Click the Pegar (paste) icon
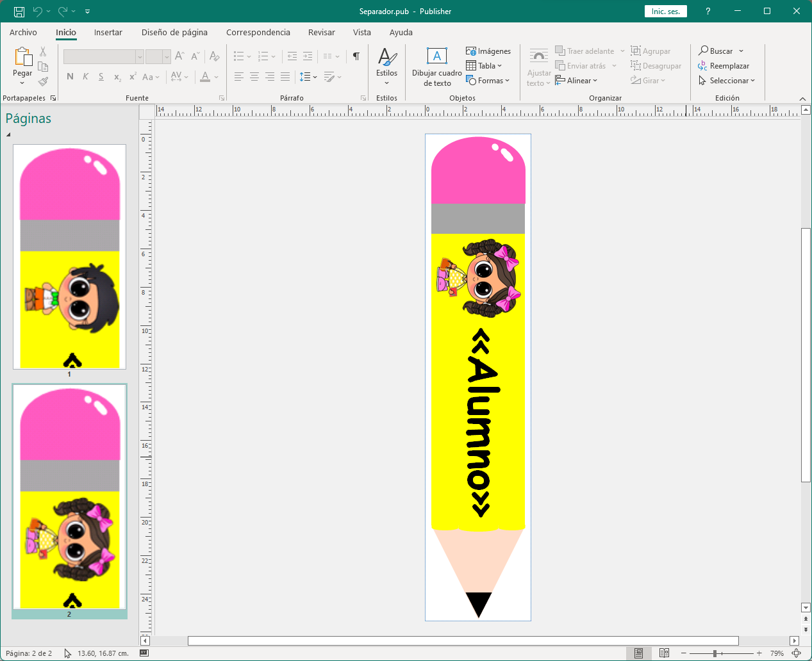The height and width of the screenshot is (661, 812). point(23,58)
